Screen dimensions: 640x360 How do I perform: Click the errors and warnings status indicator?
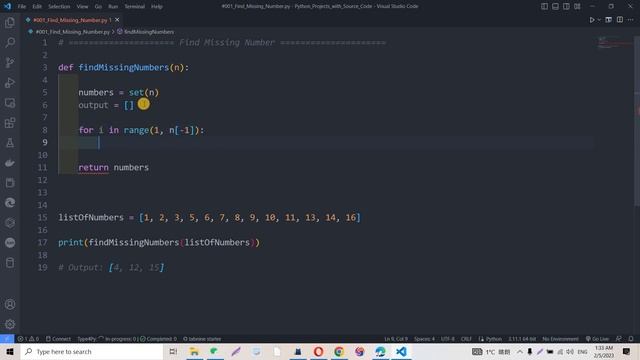pos(28,339)
